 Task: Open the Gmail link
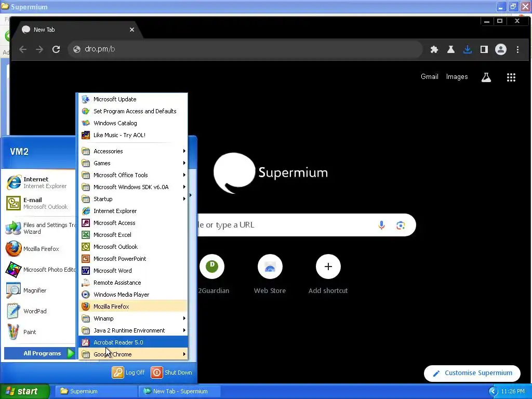(429, 77)
